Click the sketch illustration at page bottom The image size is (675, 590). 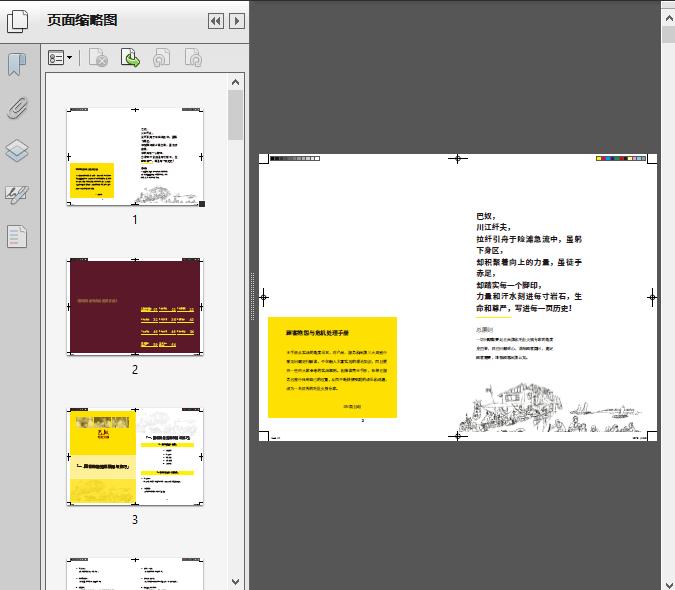coord(550,408)
